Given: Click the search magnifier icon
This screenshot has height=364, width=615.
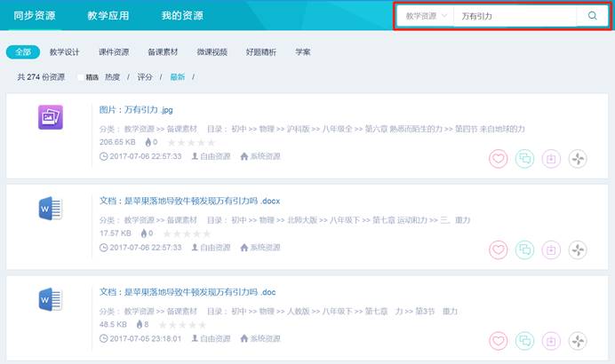Looking at the screenshot, I should (592, 16).
